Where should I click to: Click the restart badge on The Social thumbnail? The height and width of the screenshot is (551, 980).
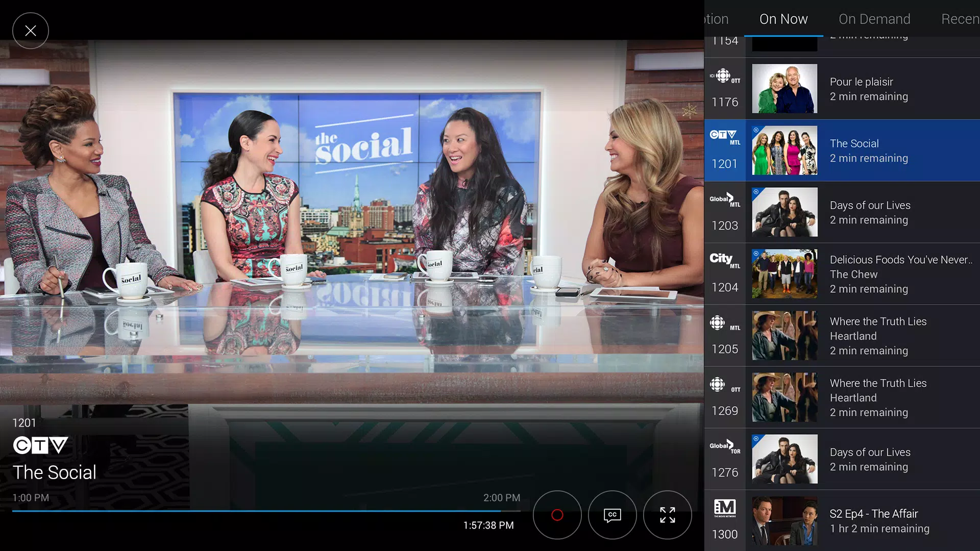(756, 130)
